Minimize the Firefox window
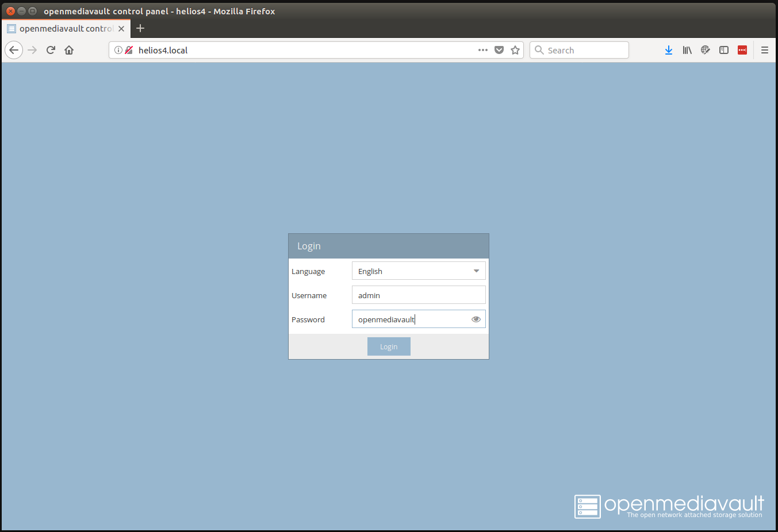778x532 pixels. pos(21,11)
